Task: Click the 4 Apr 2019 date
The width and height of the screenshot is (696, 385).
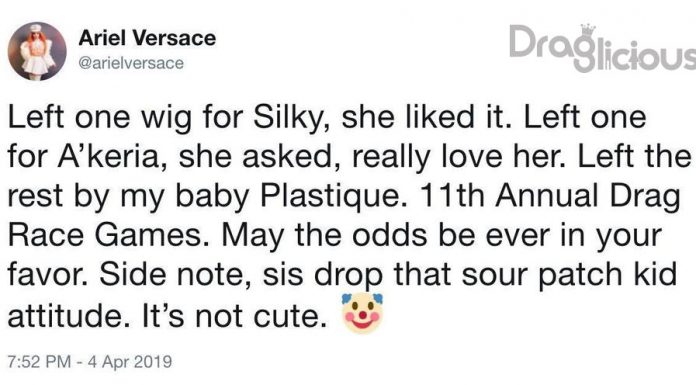Action: pos(130,361)
